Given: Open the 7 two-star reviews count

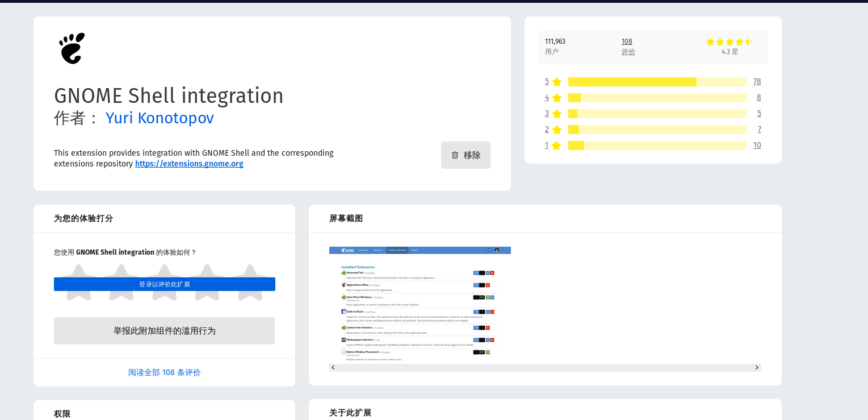Looking at the screenshot, I should pyautogui.click(x=759, y=130).
